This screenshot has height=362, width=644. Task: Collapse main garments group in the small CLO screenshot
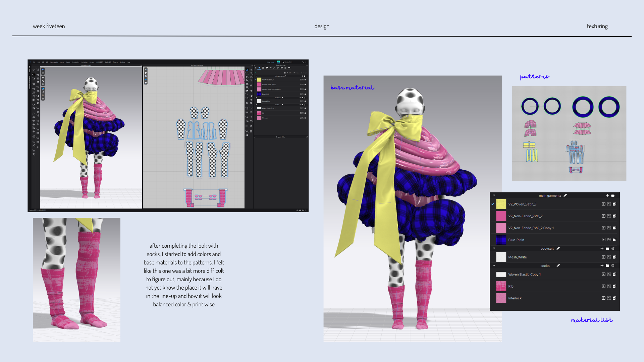[x=256, y=76]
